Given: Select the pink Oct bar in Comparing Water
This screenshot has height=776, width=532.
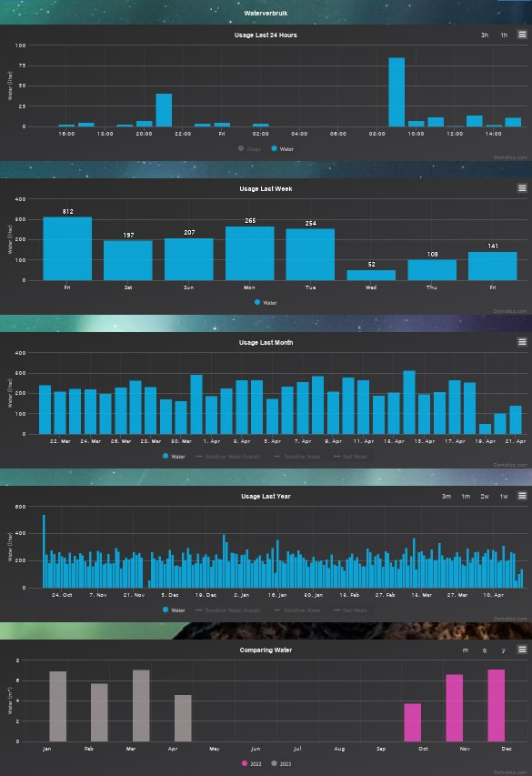Looking at the screenshot, I should (x=413, y=722).
